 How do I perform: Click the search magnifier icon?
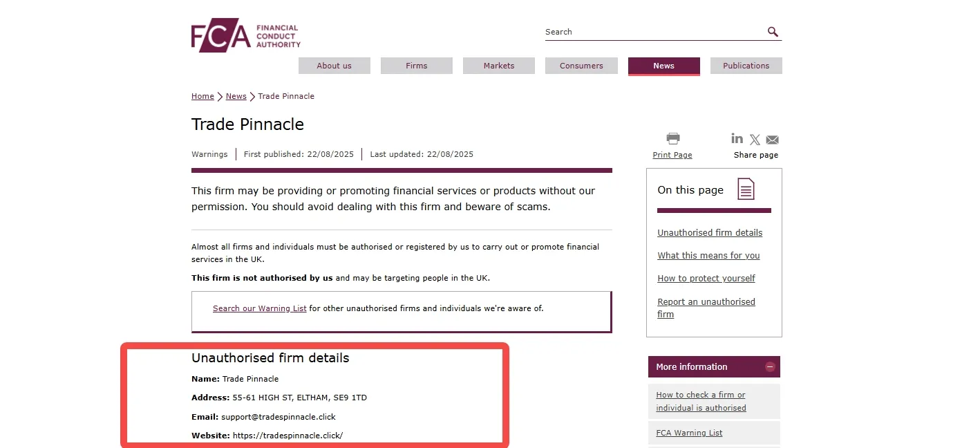click(773, 32)
